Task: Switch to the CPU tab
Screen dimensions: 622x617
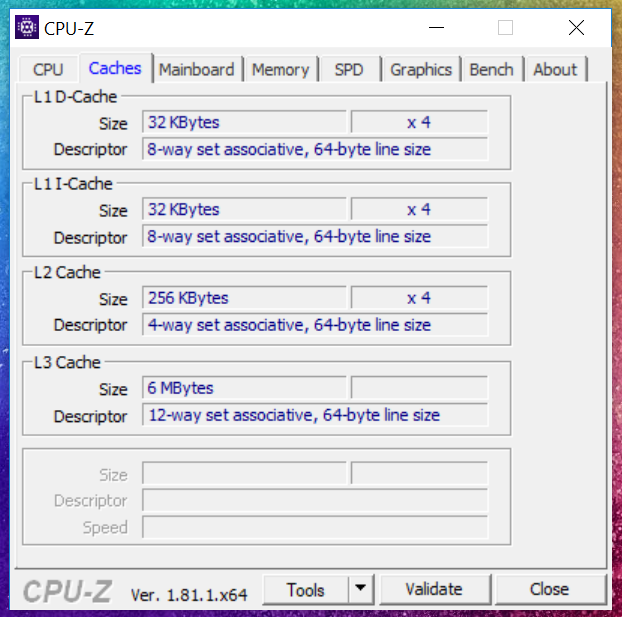Action: (x=48, y=69)
